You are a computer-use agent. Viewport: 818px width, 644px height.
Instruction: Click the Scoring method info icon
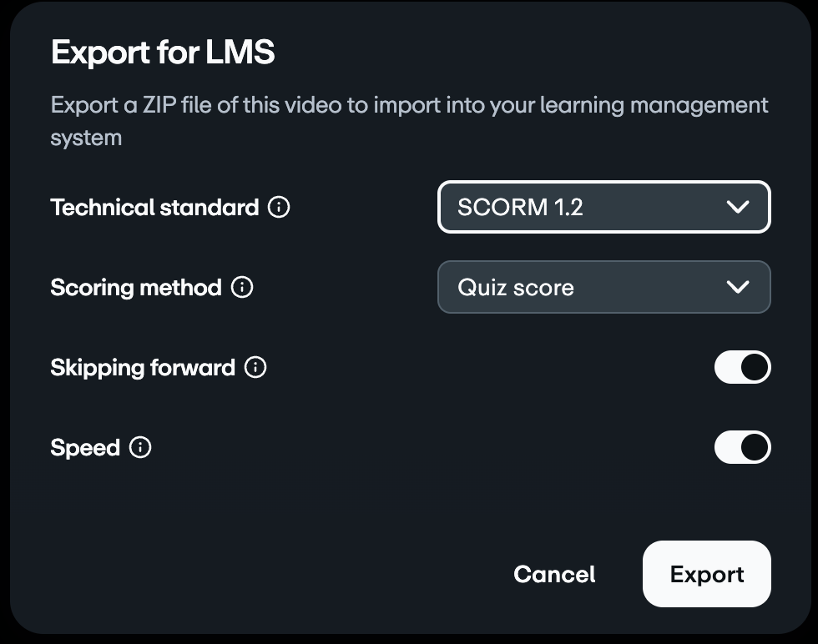point(242,287)
